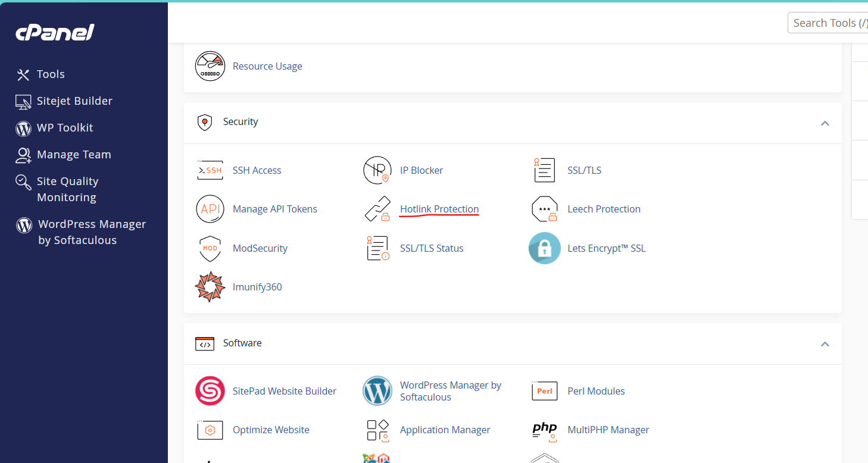Image resolution: width=868 pixels, height=463 pixels.
Task: Collapse the Software section chevron
Action: 825,344
